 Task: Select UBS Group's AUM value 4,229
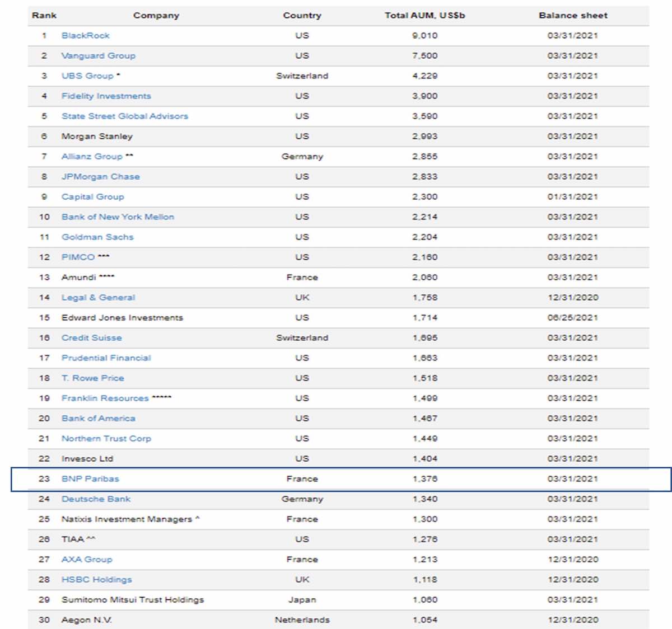click(425, 76)
